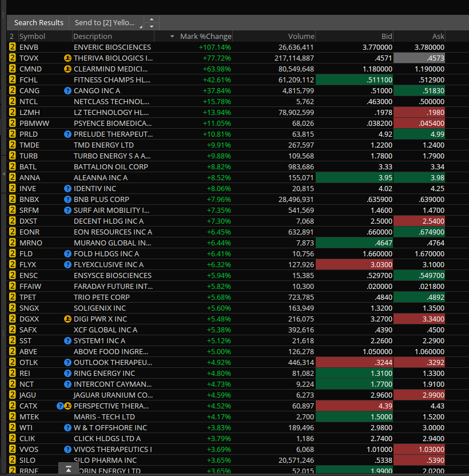Sort by the Volume column header

(274, 37)
